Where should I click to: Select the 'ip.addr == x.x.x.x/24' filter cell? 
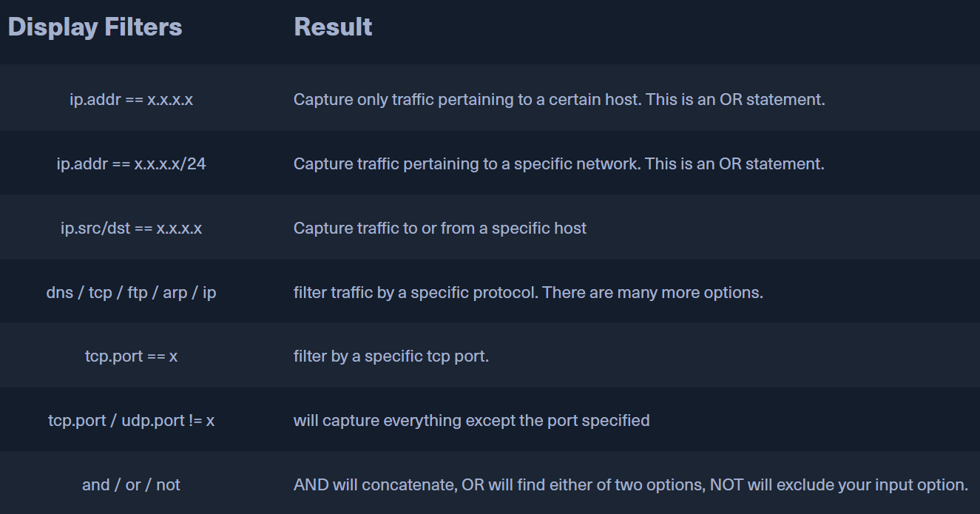132,163
